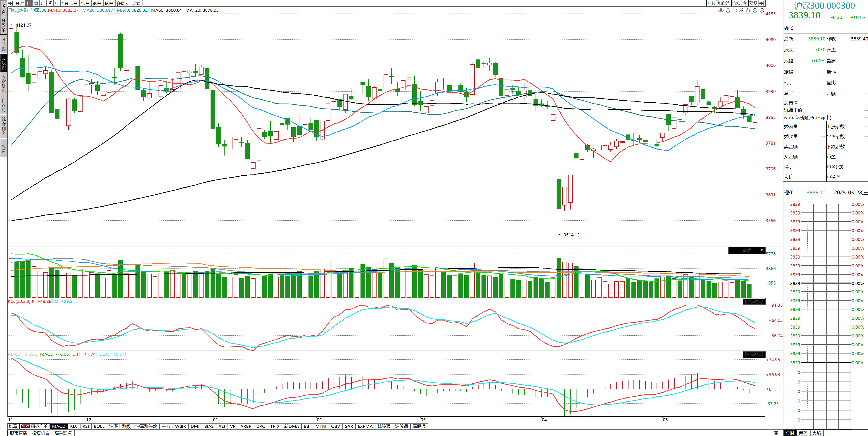Viewport: 868px width, 436px height.
Task: Select K线图 in the left sidebar
Action: coord(4,63)
